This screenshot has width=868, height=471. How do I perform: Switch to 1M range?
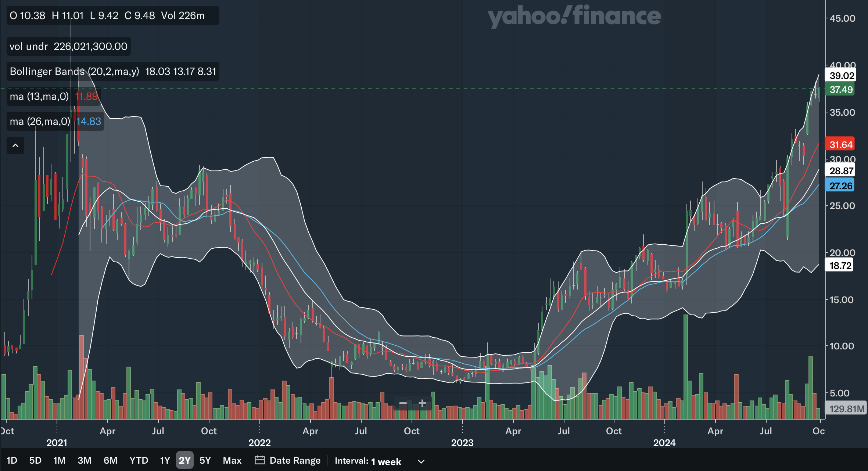point(59,460)
